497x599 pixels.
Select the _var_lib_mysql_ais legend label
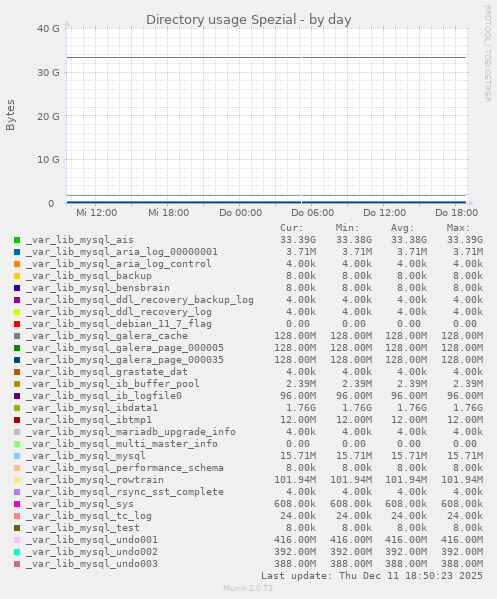pos(80,240)
